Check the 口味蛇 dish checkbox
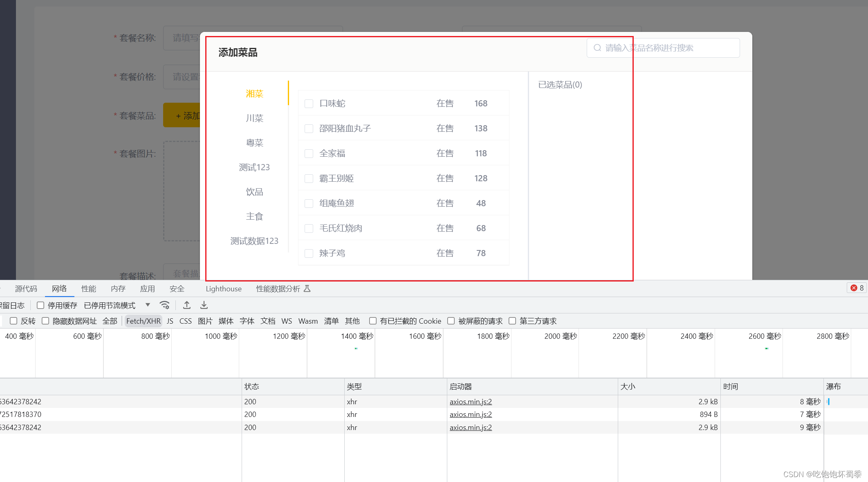Viewport: 868px width, 482px height. (x=309, y=104)
